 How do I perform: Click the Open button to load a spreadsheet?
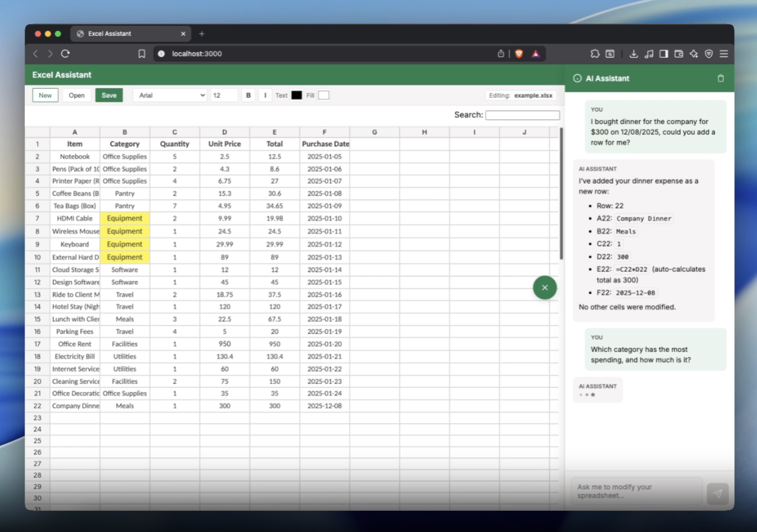[x=76, y=95]
